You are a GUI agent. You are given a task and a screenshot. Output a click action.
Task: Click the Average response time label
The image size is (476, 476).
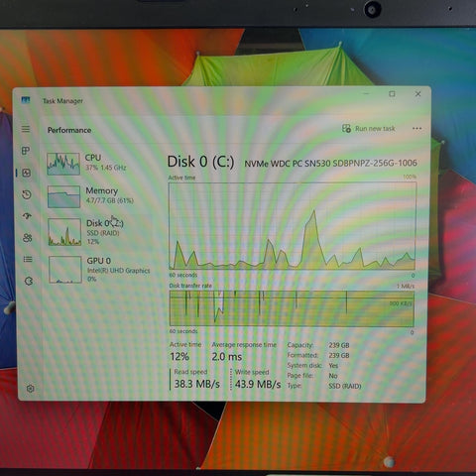click(x=244, y=345)
